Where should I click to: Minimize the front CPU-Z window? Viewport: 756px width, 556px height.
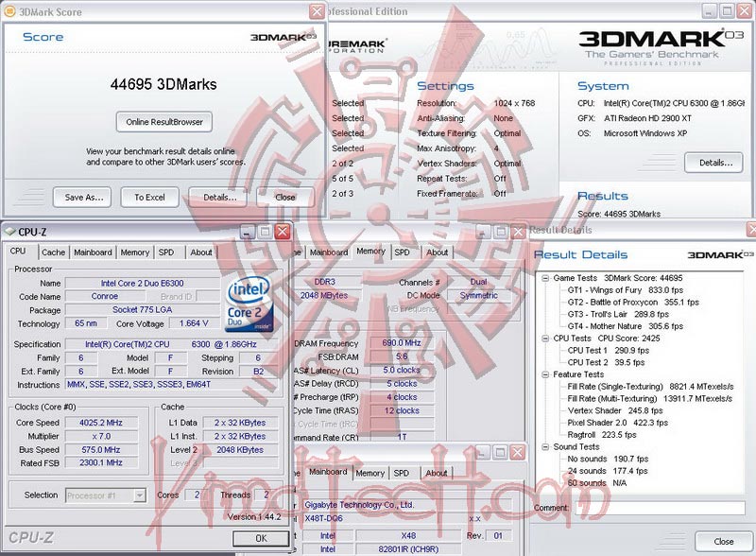(248, 233)
